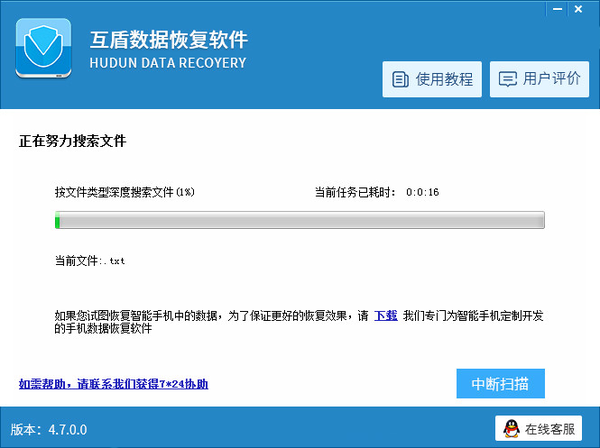Close the recovery software window
Image resolution: width=600 pixels, height=448 pixels.
click(x=578, y=9)
